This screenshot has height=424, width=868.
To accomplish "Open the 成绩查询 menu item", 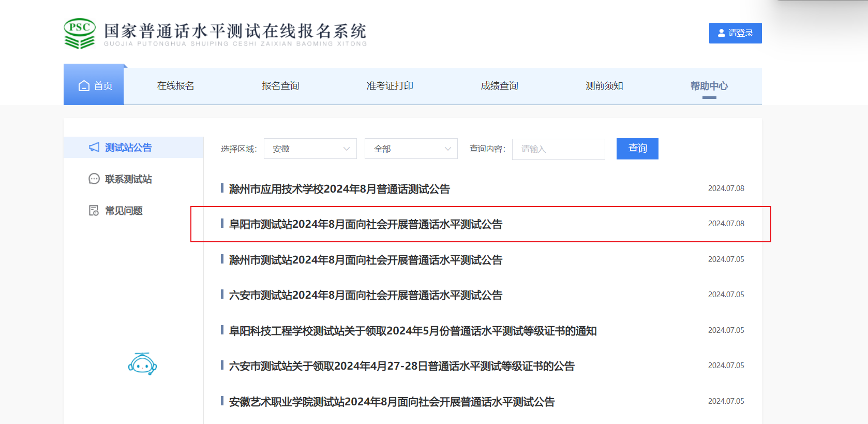I will 500,86.
